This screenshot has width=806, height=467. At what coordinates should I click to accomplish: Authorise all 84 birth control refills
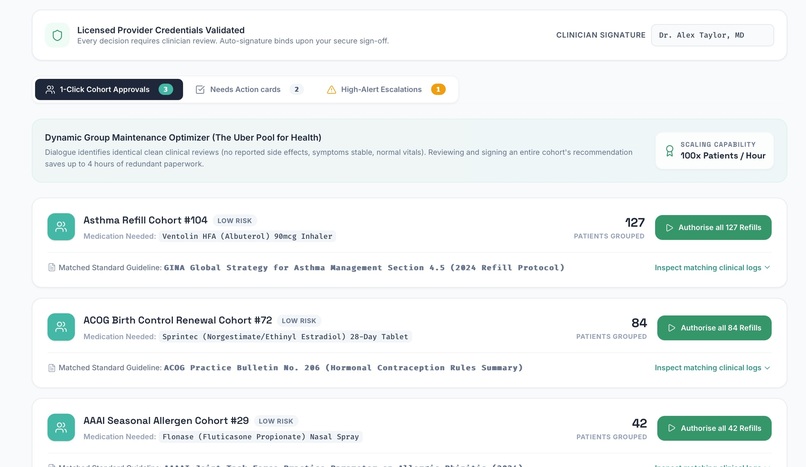pyautogui.click(x=714, y=328)
